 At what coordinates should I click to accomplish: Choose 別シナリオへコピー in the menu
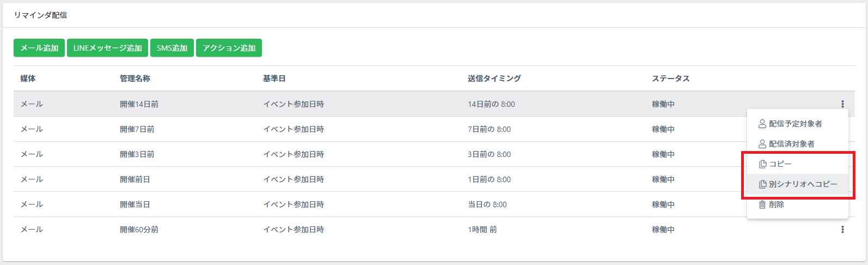point(798,184)
